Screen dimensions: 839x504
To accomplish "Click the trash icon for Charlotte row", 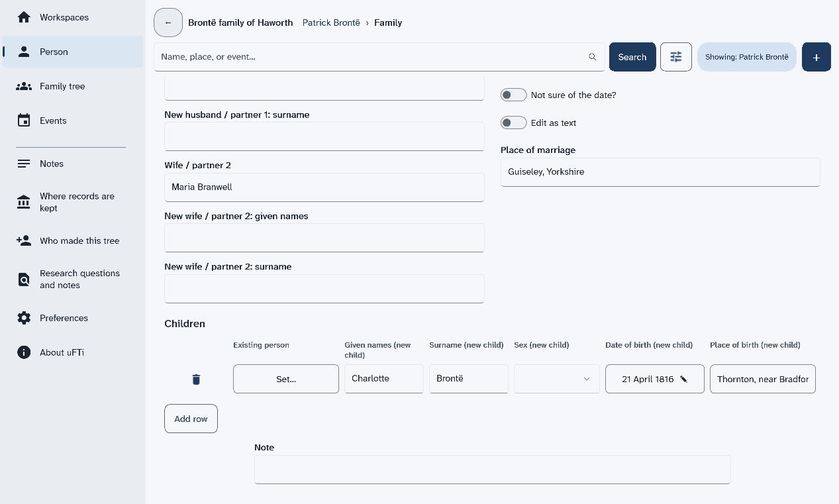I will point(196,379).
